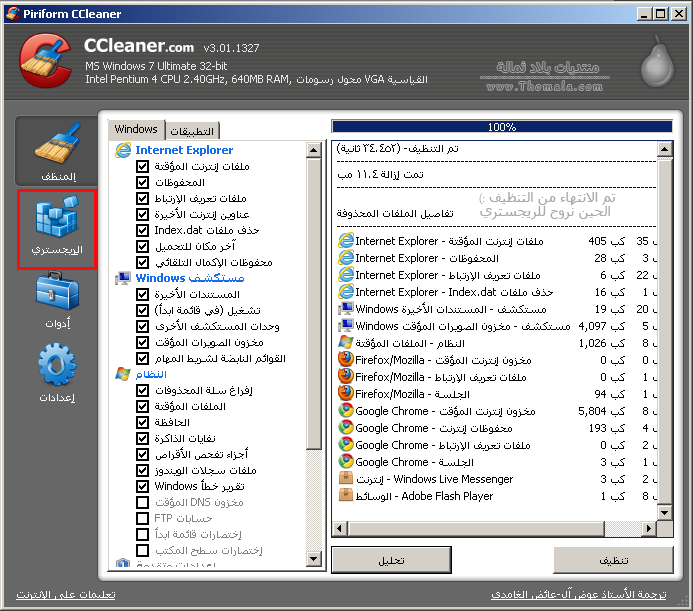Enable the desktop shortcuts (سطح المكتب) checkbox

(x=142, y=550)
